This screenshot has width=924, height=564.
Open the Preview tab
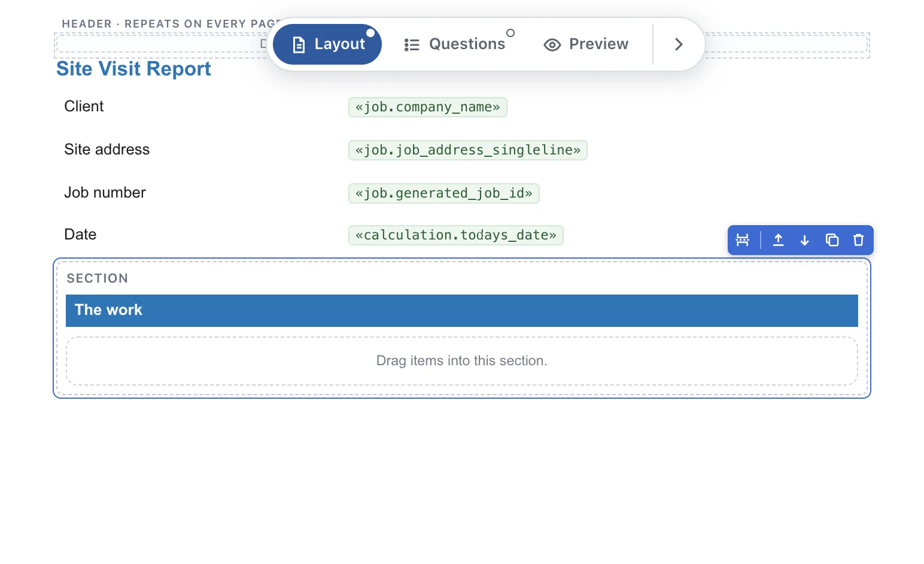[x=586, y=44]
